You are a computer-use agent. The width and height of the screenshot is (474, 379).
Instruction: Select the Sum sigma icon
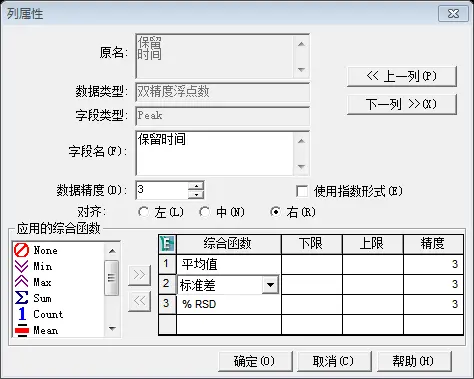pyautogui.click(x=21, y=298)
